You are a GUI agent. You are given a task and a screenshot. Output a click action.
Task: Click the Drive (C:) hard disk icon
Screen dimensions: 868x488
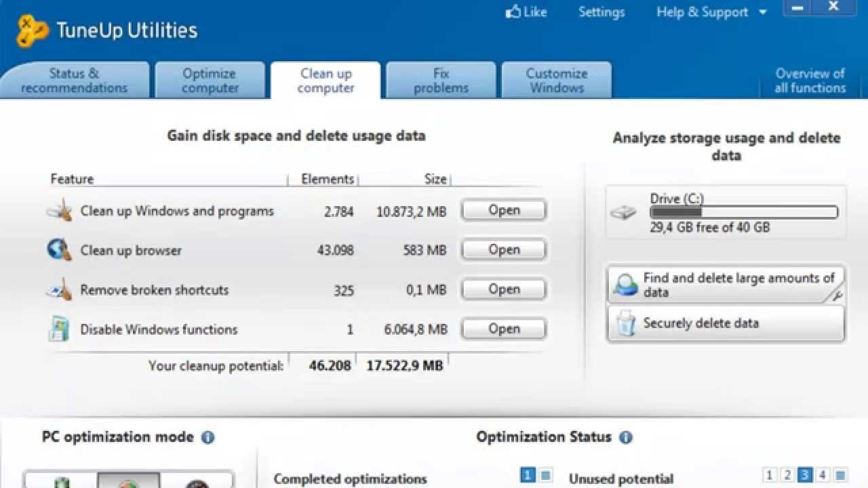[x=623, y=213]
